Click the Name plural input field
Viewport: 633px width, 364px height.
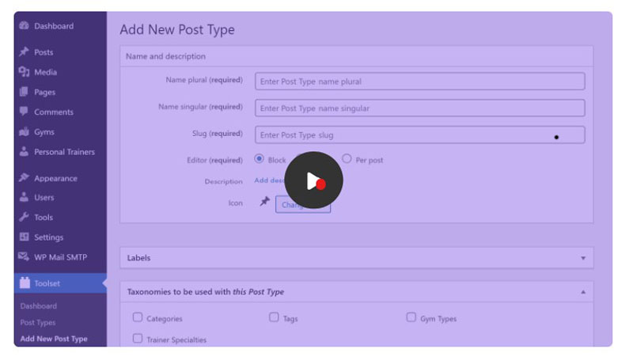tap(420, 82)
